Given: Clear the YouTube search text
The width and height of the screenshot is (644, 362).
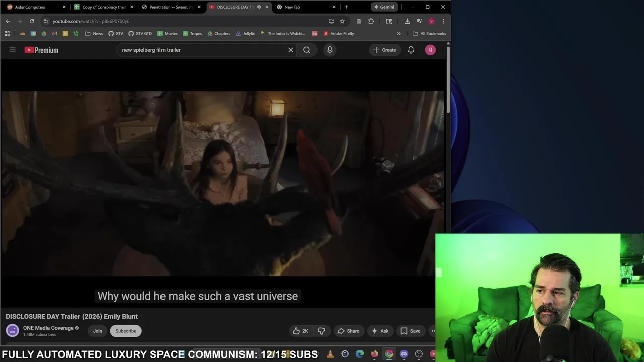Looking at the screenshot, I should point(290,50).
